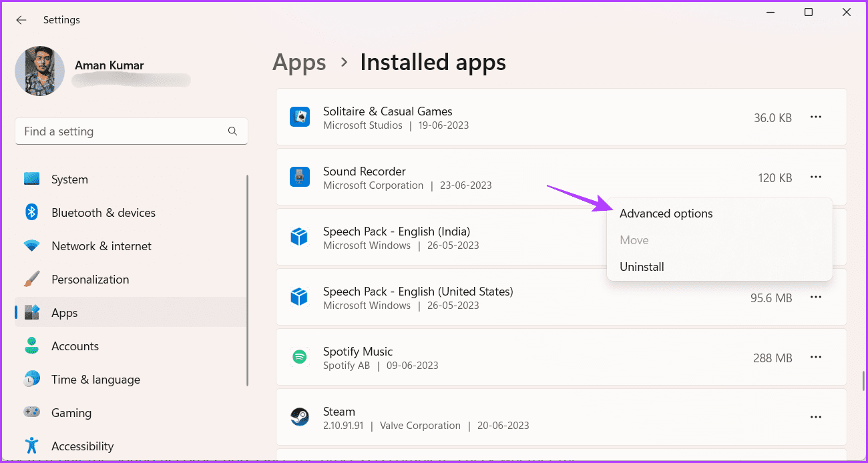868x463 pixels.
Task: Click the Personalization paintbrush icon
Action: [x=31, y=279]
